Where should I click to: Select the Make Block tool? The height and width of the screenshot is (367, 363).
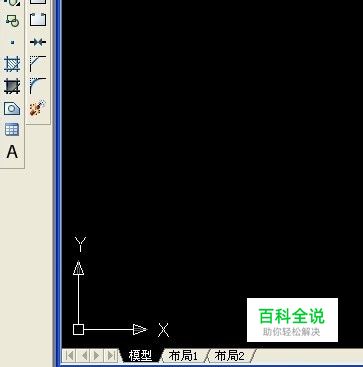(12, 21)
